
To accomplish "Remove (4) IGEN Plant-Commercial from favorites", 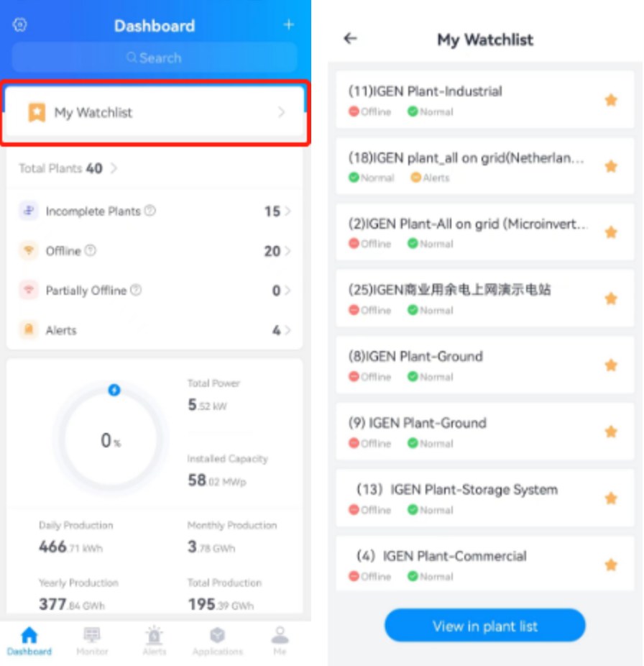I will (610, 565).
